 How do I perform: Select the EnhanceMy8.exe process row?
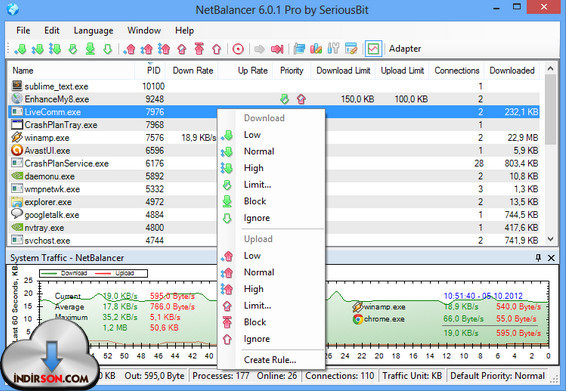tap(274, 99)
